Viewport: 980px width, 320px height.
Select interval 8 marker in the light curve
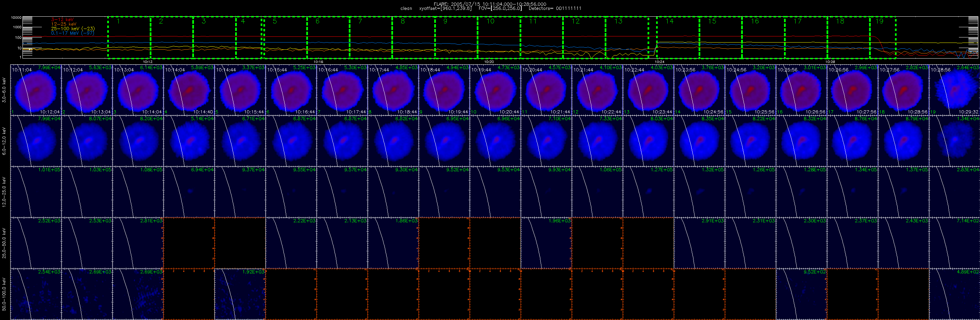coord(403,21)
